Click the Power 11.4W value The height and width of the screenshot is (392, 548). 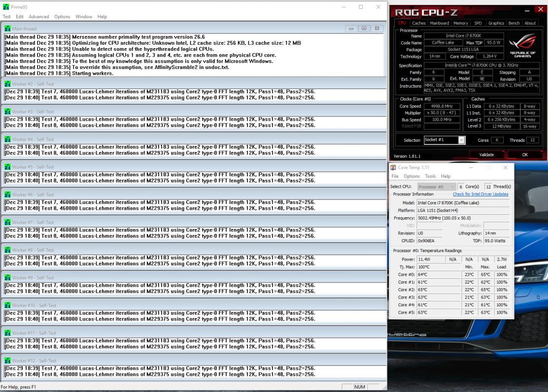[431, 259]
